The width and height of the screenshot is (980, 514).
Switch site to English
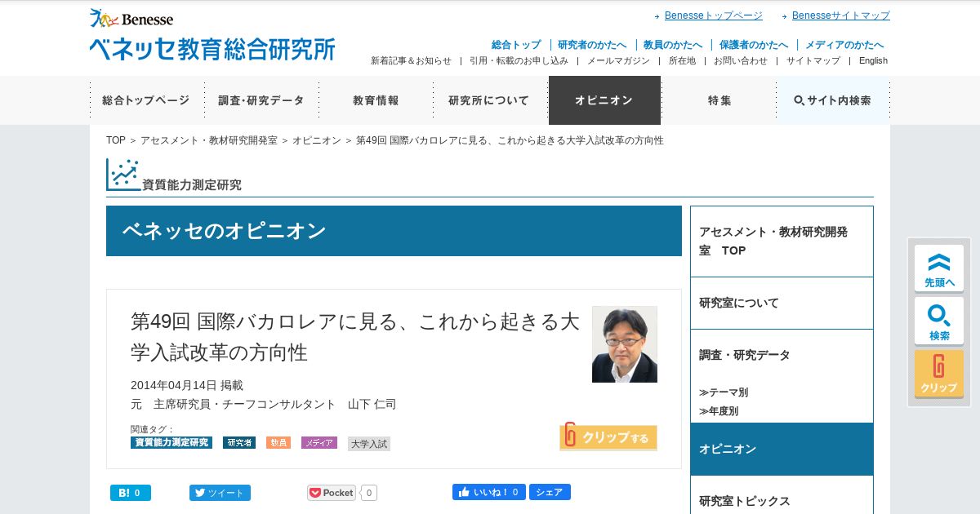tap(873, 61)
